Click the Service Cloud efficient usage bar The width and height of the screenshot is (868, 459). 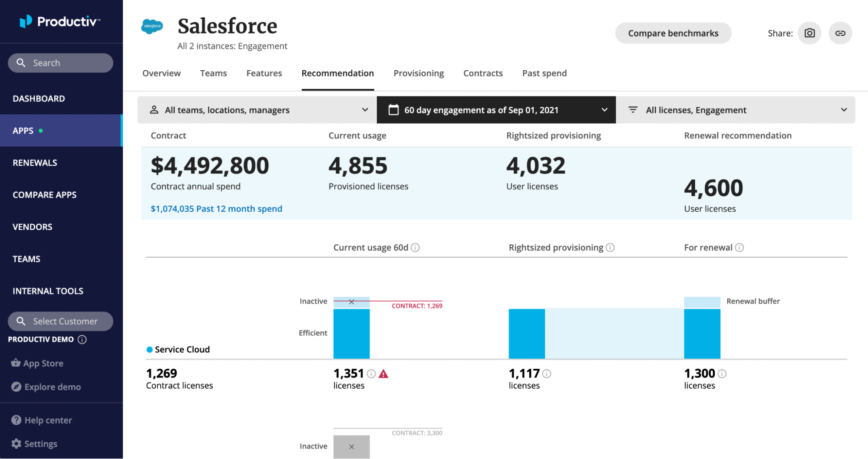coord(351,334)
